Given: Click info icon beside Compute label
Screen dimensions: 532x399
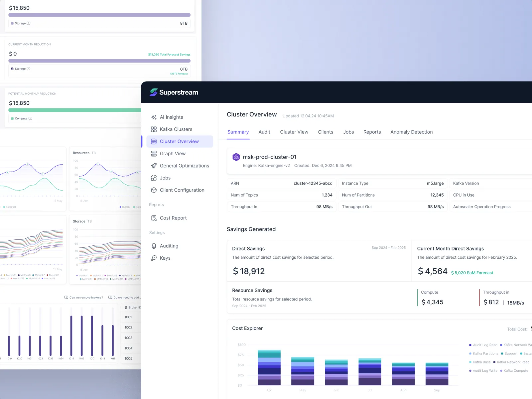Looking at the screenshot, I should coord(31,118).
